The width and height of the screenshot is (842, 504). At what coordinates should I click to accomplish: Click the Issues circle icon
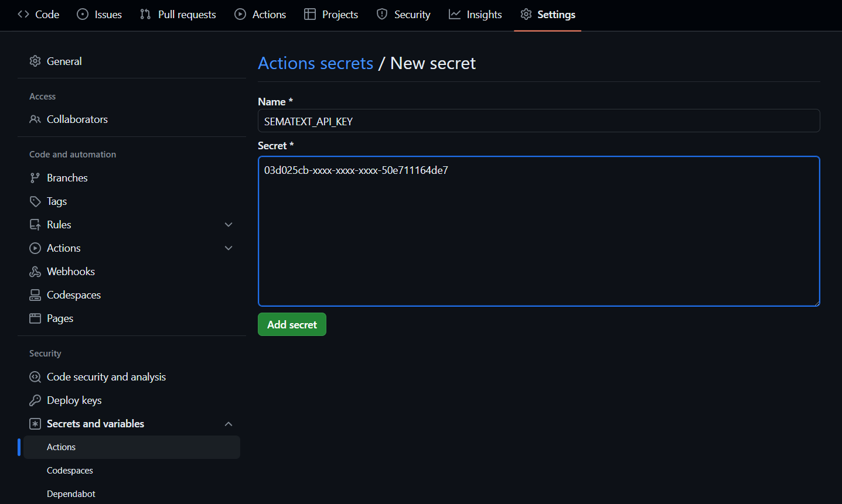pyautogui.click(x=83, y=14)
